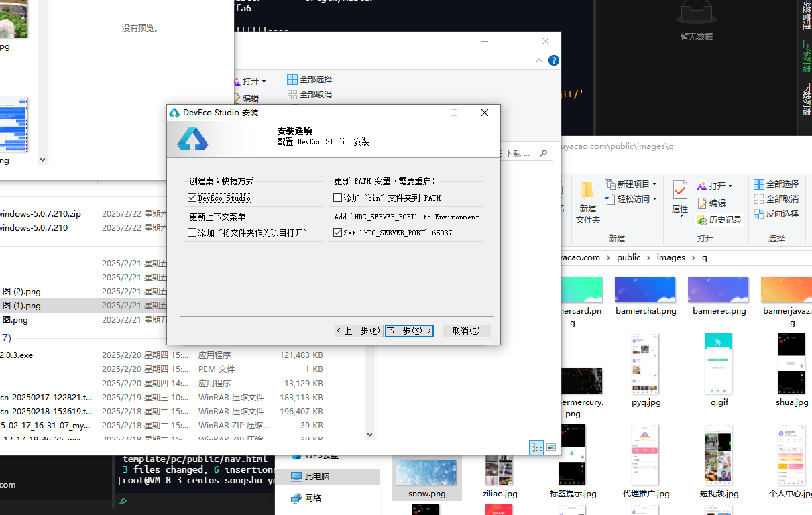Click 下一步(N) in the DevEco installer
The height and width of the screenshot is (515, 812).
pyautogui.click(x=409, y=331)
